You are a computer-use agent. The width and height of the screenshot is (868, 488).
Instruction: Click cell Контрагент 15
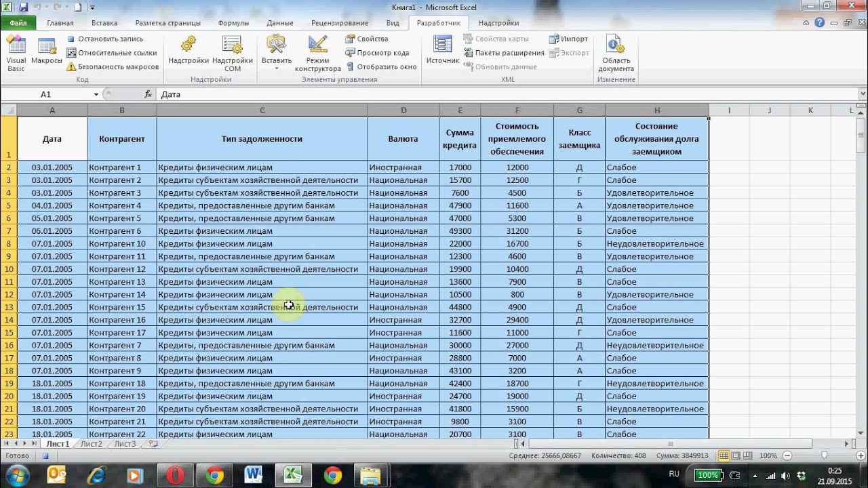(x=122, y=307)
